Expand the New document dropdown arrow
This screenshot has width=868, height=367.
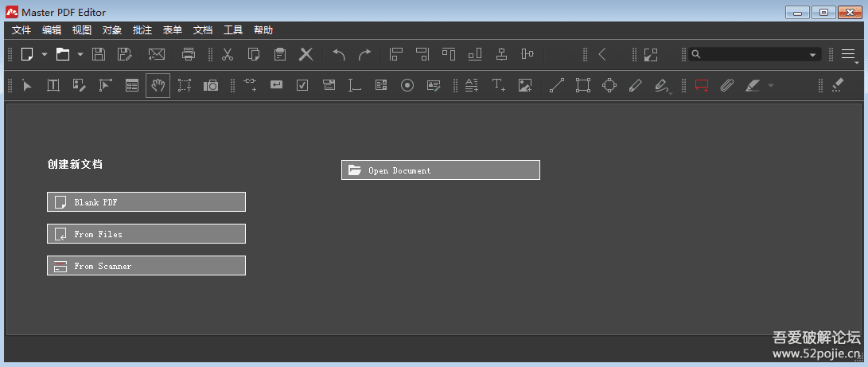point(45,54)
